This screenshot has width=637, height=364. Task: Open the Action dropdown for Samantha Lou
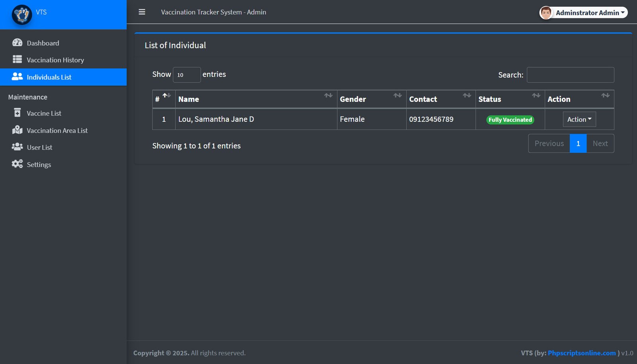coord(579,119)
